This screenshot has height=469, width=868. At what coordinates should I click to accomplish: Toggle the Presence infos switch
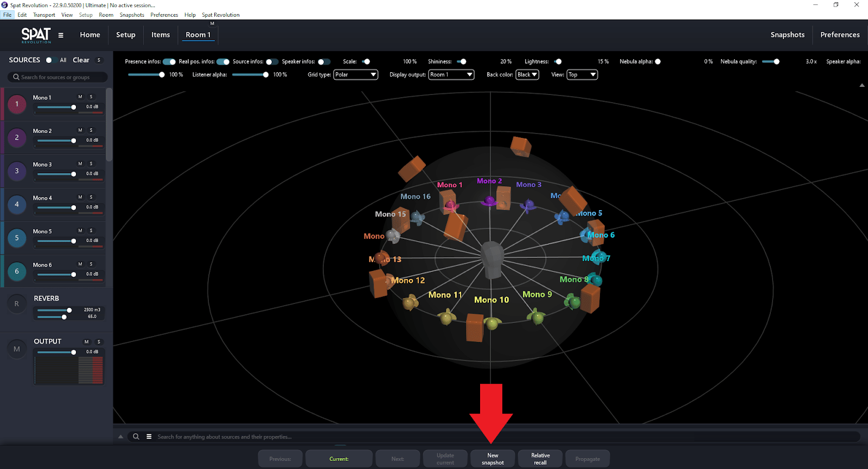pos(169,62)
